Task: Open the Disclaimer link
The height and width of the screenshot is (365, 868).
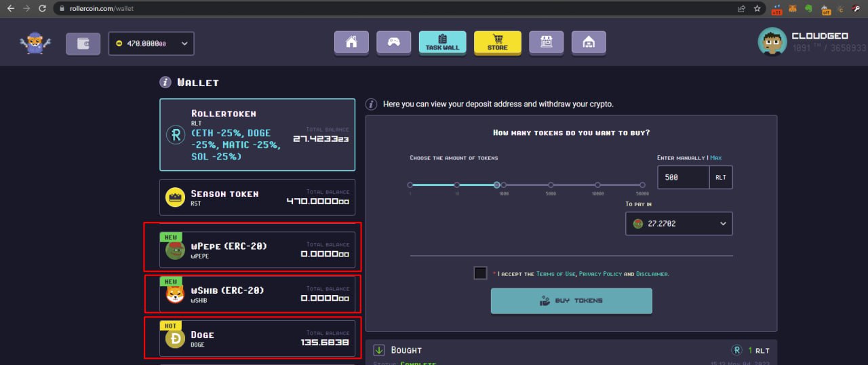Action: tap(652, 274)
